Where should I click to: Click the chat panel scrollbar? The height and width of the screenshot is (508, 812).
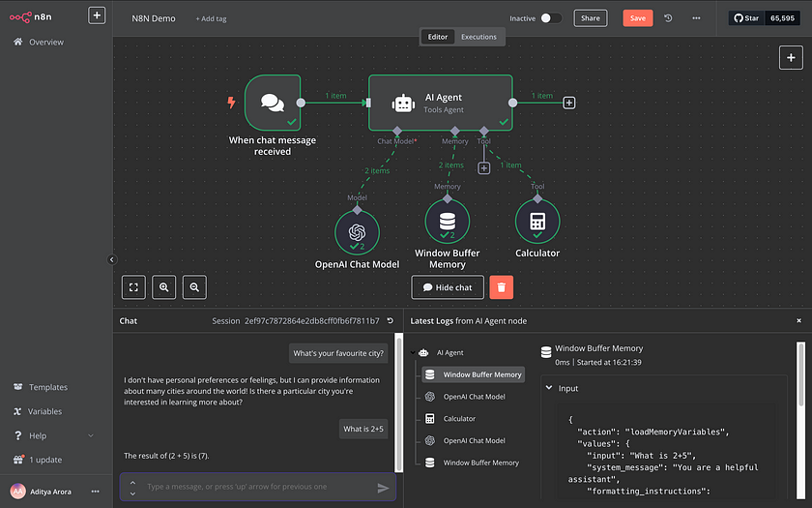[398, 403]
